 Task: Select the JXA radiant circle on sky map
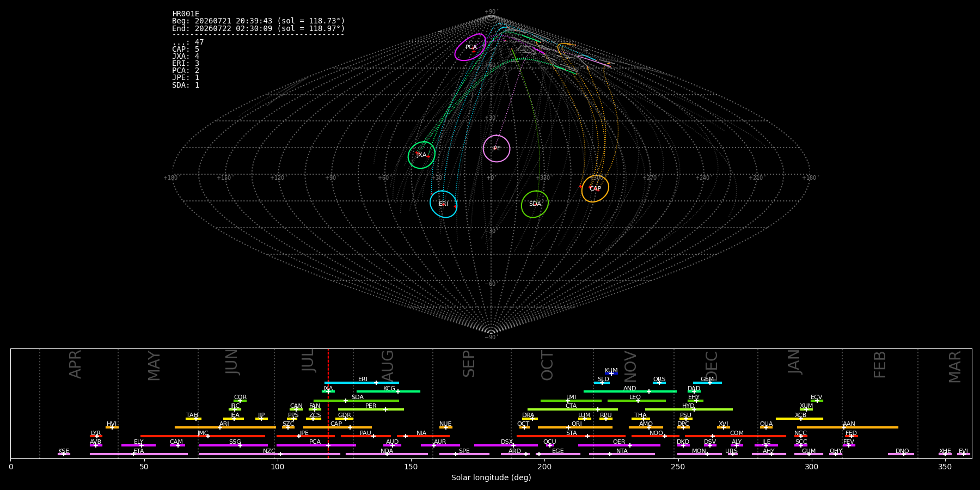tap(422, 155)
